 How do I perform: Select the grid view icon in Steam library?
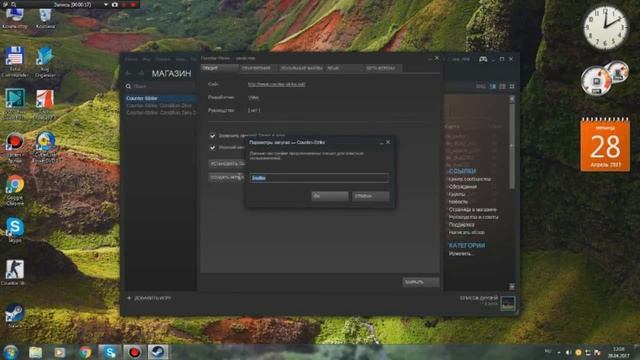(x=512, y=87)
